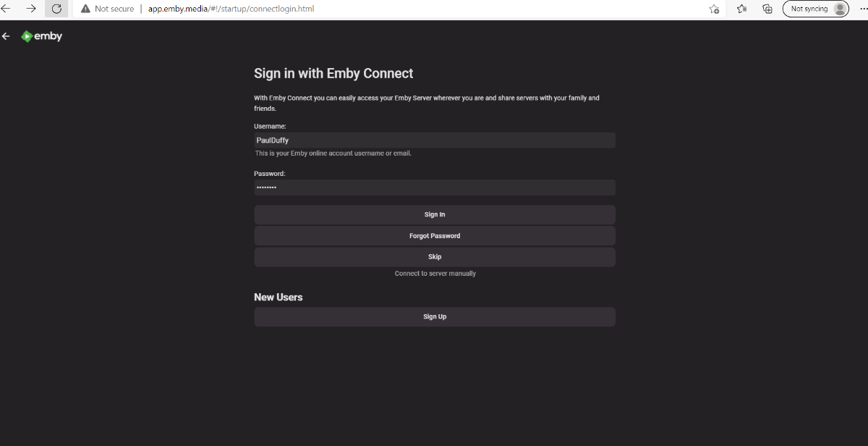Click the green Emby logo
The height and width of the screenshot is (446, 868).
click(x=27, y=36)
